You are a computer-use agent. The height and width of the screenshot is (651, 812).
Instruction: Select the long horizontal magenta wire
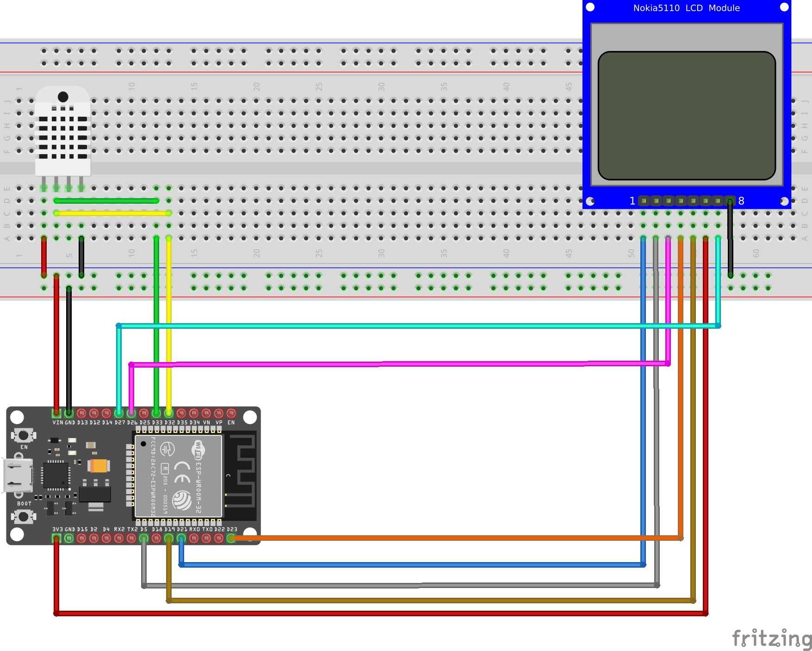pos(400,364)
